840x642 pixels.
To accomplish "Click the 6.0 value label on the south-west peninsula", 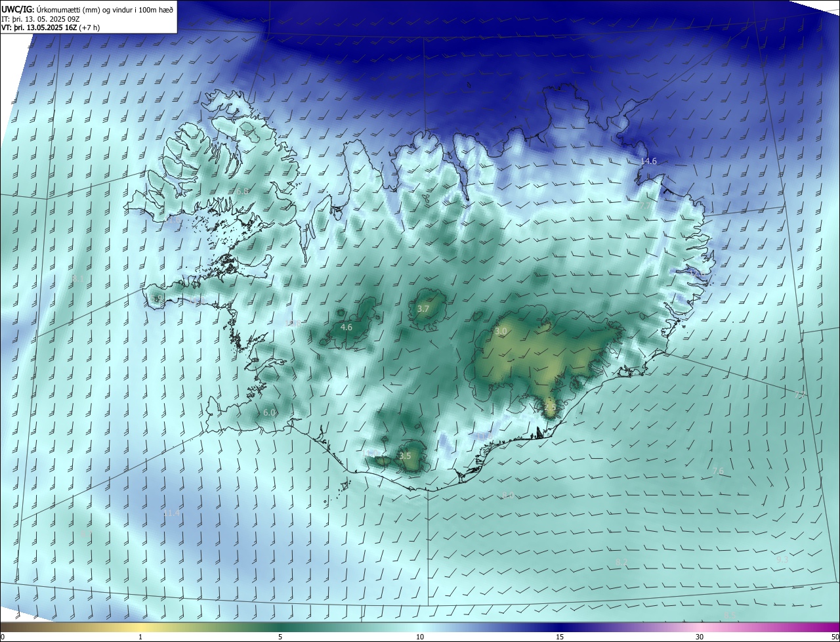I will [x=269, y=412].
